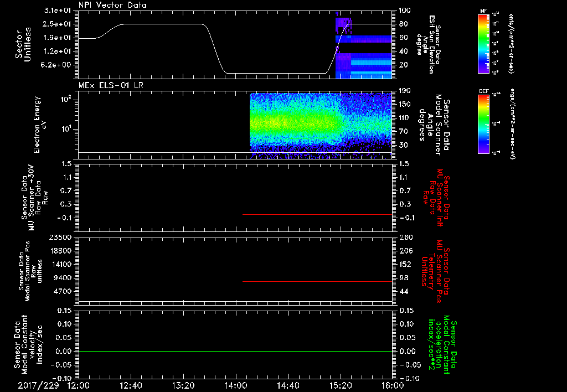Click the 'NF' label above the colorbar

(484, 11)
